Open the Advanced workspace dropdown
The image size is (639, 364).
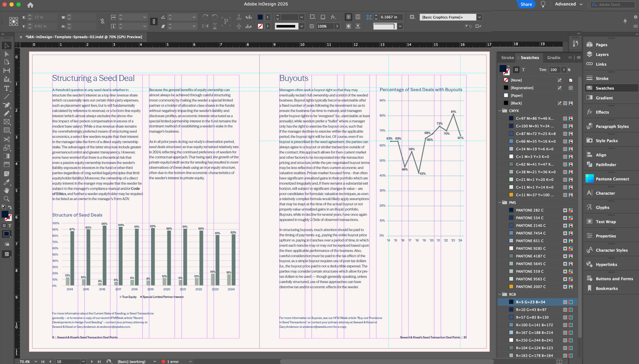click(568, 4)
